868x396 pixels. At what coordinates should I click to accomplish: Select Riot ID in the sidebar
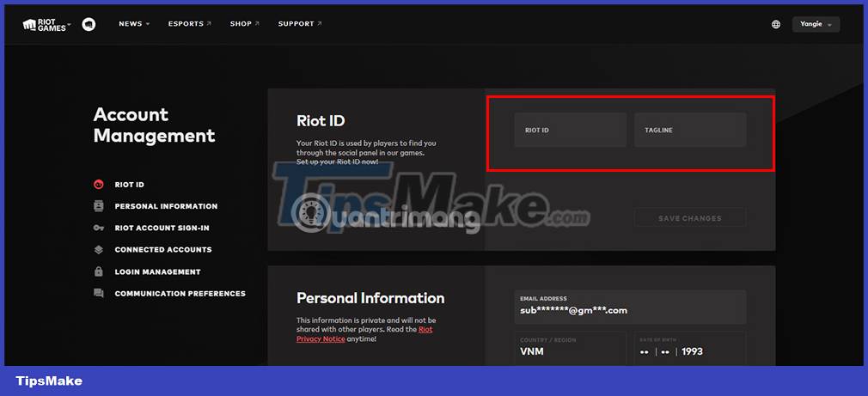pos(129,185)
